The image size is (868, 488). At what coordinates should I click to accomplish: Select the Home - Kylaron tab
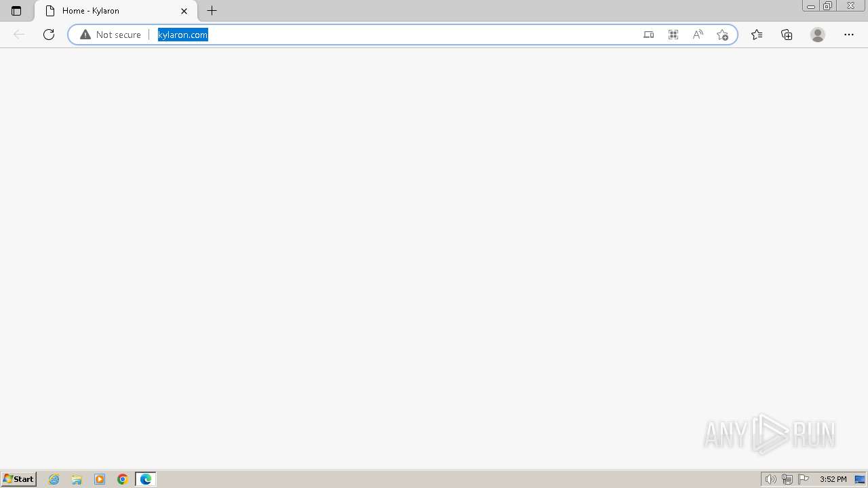click(115, 11)
